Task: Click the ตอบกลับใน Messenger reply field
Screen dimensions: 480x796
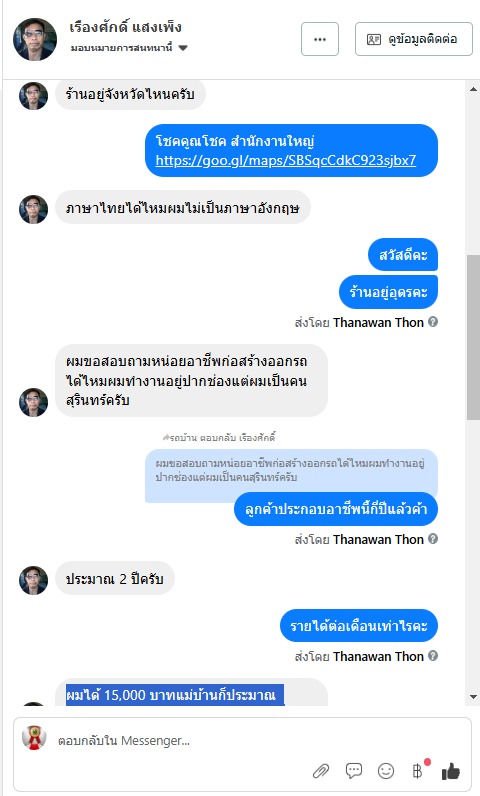Action: 243,741
